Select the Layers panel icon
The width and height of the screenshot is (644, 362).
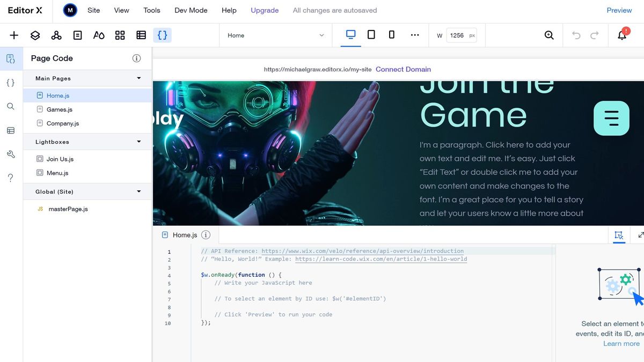35,35
